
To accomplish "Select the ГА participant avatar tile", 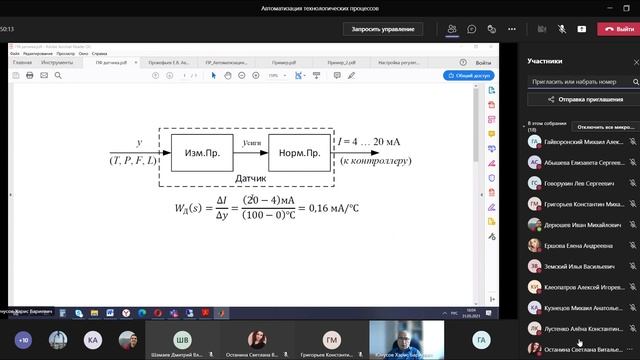I will [x=481, y=340].
